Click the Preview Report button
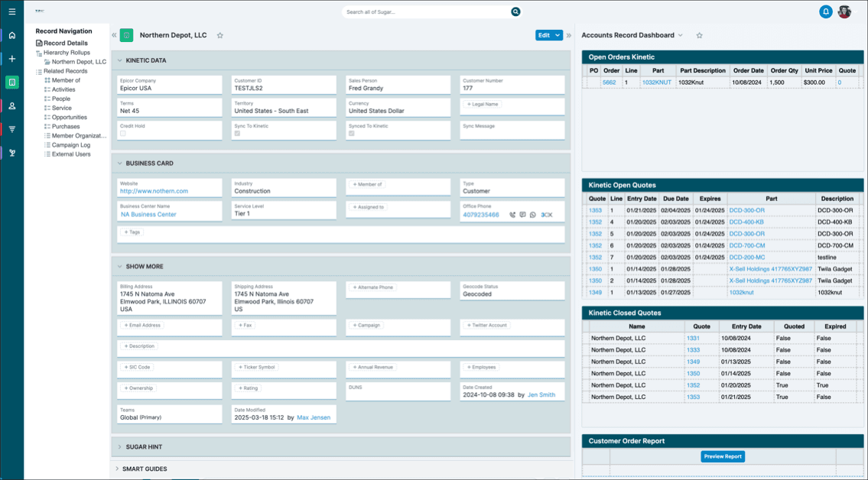 click(x=722, y=456)
